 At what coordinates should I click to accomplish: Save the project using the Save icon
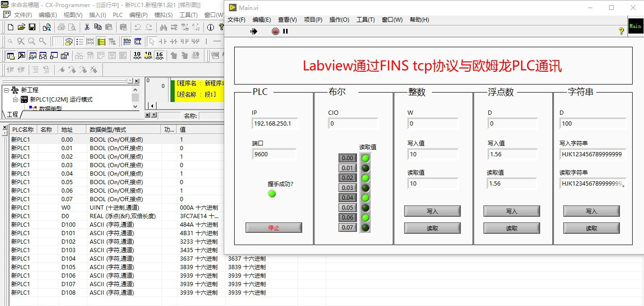click(x=32, y=27)
